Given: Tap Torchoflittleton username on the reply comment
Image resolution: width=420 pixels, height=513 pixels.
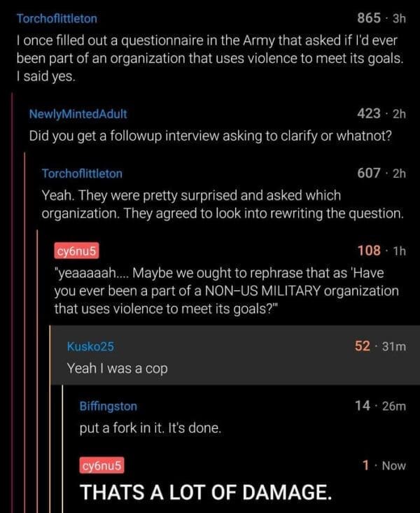Looking at the screenshot, I should click(x=82, y=174).
